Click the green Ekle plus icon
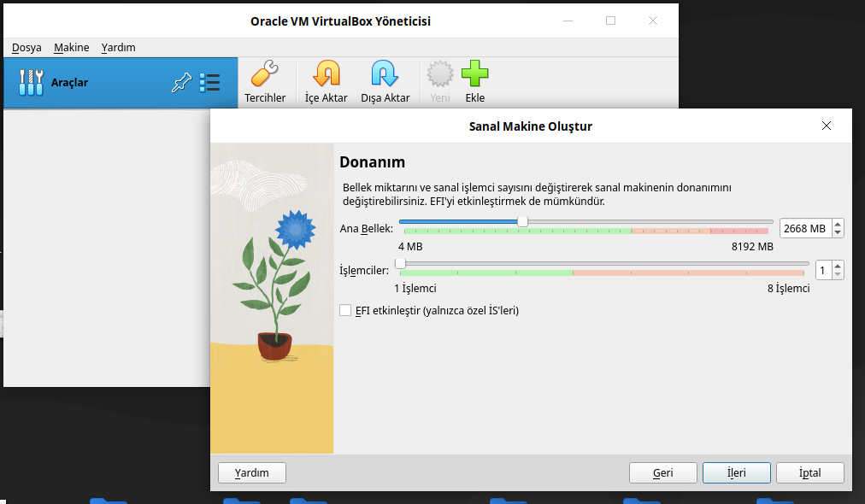Image resolution: width=865 pixels, height=504 pixels. point(474,75)
